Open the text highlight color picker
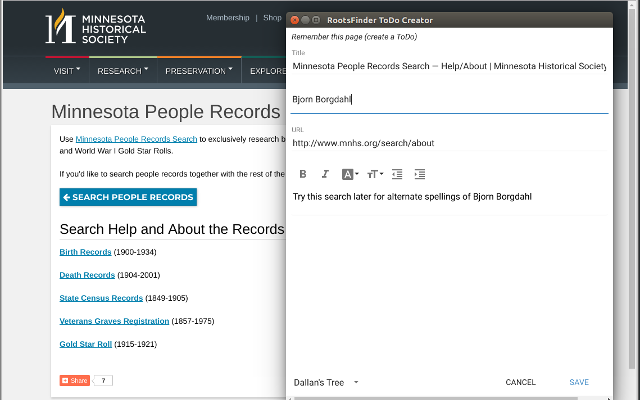This screenshot has width=640, height=400. [349, 174]
